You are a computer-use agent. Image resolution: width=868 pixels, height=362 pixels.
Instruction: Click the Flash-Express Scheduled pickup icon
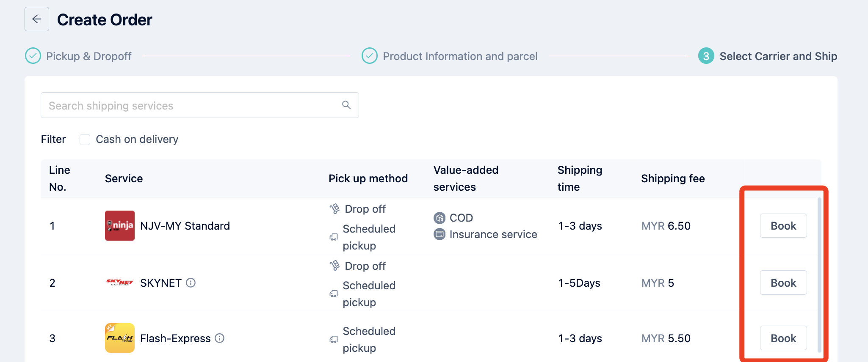(x=334, y=340)
